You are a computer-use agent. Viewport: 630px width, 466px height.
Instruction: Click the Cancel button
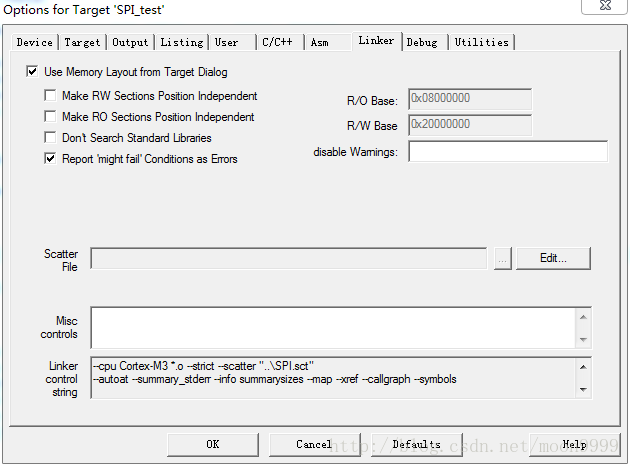point(315,444)
